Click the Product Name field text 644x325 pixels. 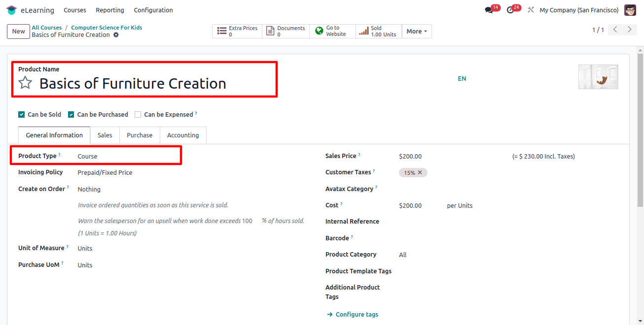coord(133,84)
